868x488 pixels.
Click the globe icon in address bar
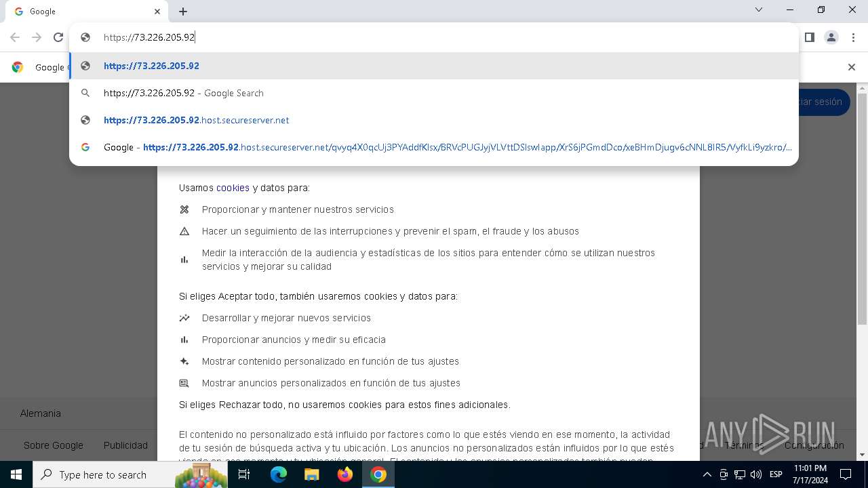(85, 37)
